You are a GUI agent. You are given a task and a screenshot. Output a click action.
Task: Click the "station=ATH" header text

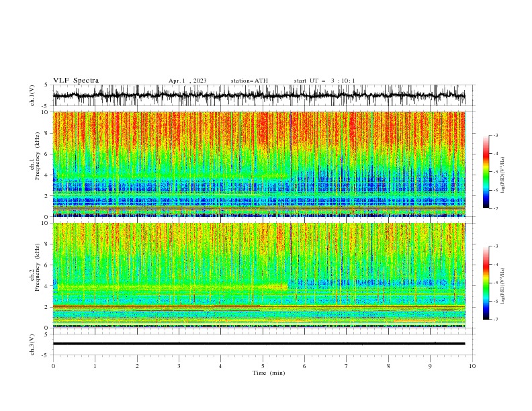click(x=249, y=81)
